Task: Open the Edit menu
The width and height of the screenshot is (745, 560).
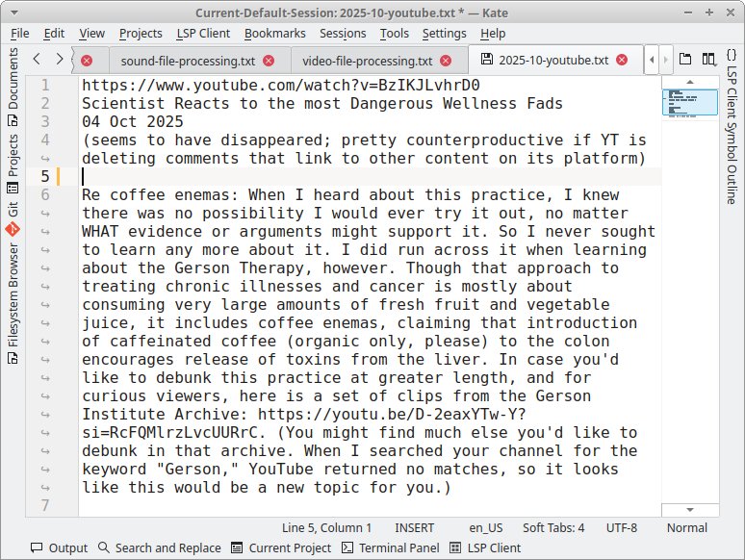Action: tap(54, 34)
